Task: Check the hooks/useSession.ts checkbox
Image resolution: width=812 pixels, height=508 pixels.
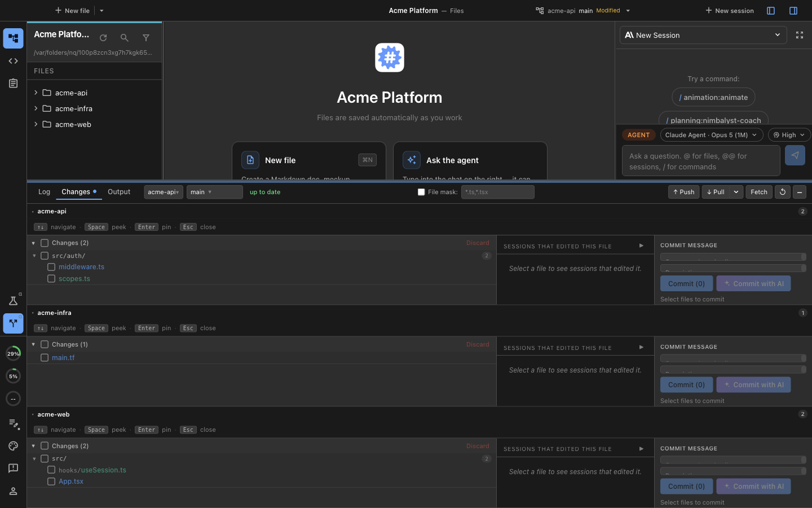Action: coord(51,470)
